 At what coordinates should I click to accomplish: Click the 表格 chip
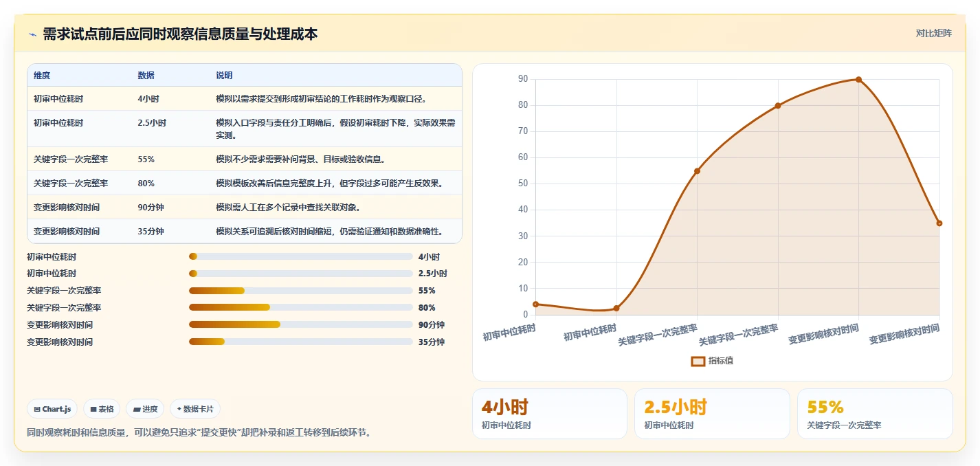(102, 409)
